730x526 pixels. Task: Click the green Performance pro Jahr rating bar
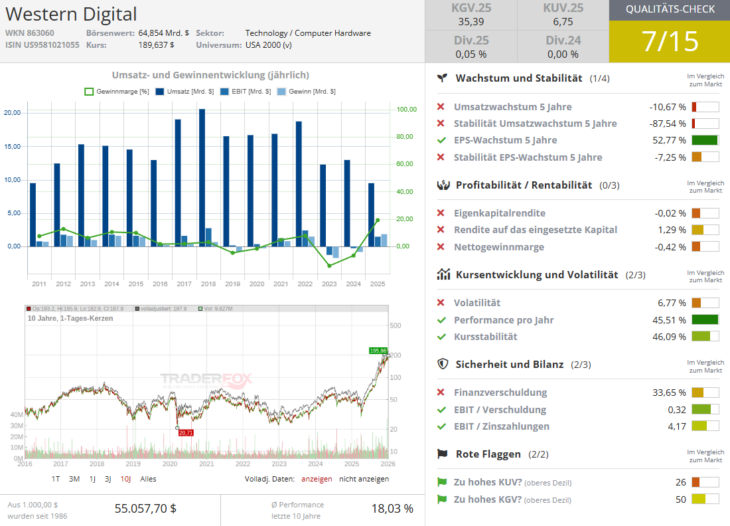(704, 320)
